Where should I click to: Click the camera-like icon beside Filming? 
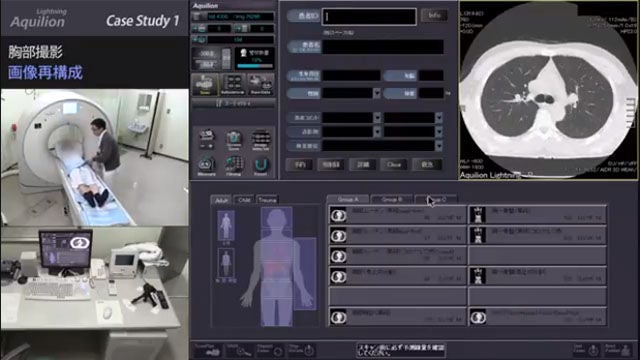(x=206, y=167)
